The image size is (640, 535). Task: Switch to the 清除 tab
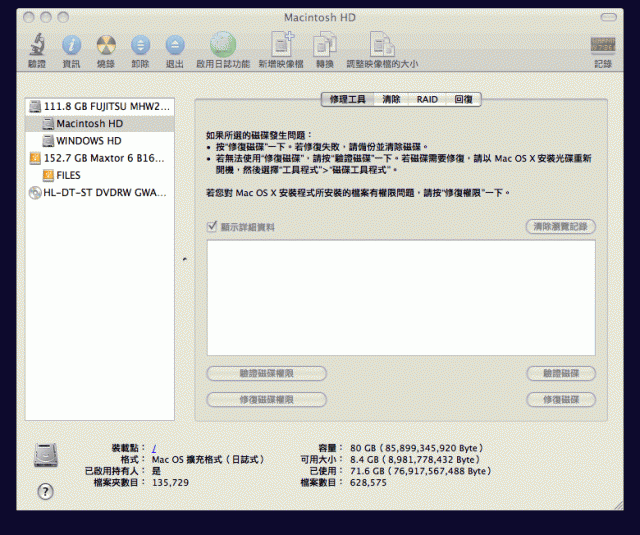tap(391, 99)
